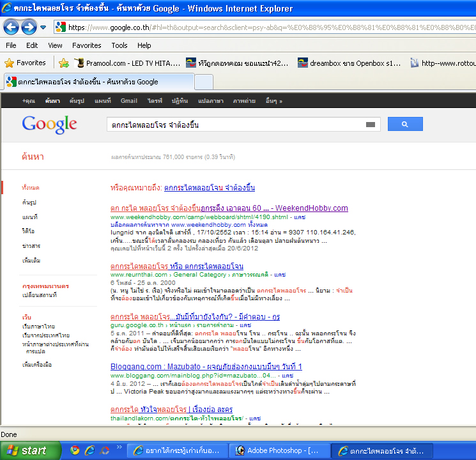Screen dimensions: 476x460
Task: Launch Internet Explorer from quick launch
Action: 90,450
